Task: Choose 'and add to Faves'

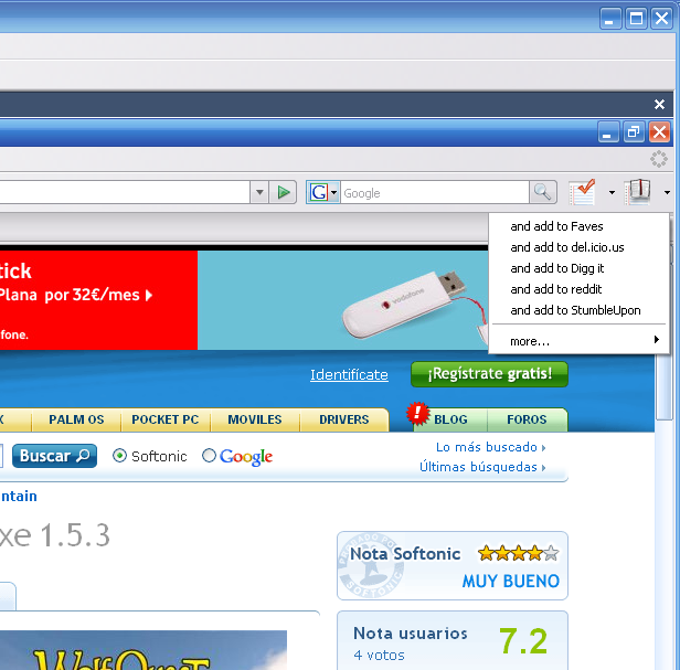Action: pos(579,226)
